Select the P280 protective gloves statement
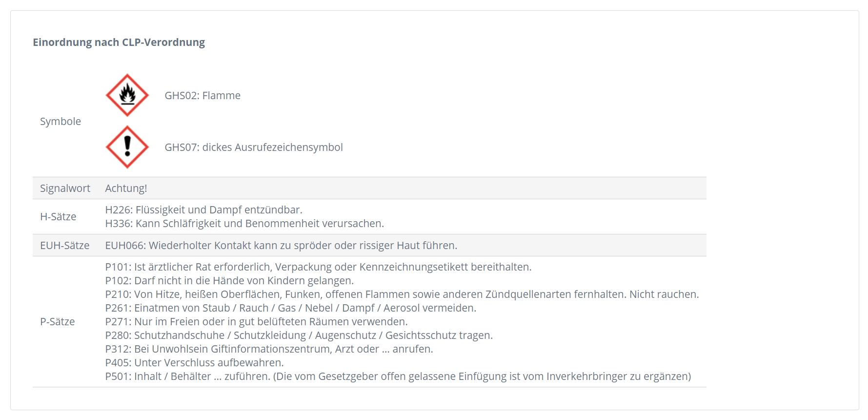Viewport: 868px width, 420px height. (299, 336)
